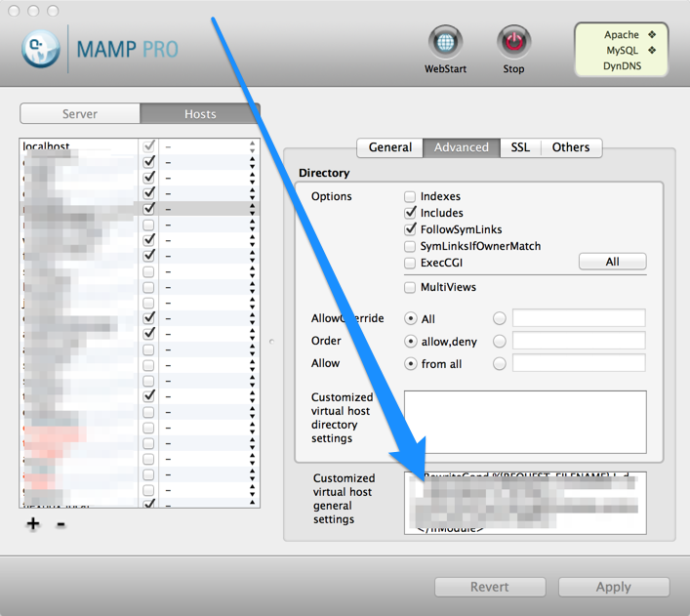
Task: Select Order allow,deny radio button
Action: click(411, 342)
